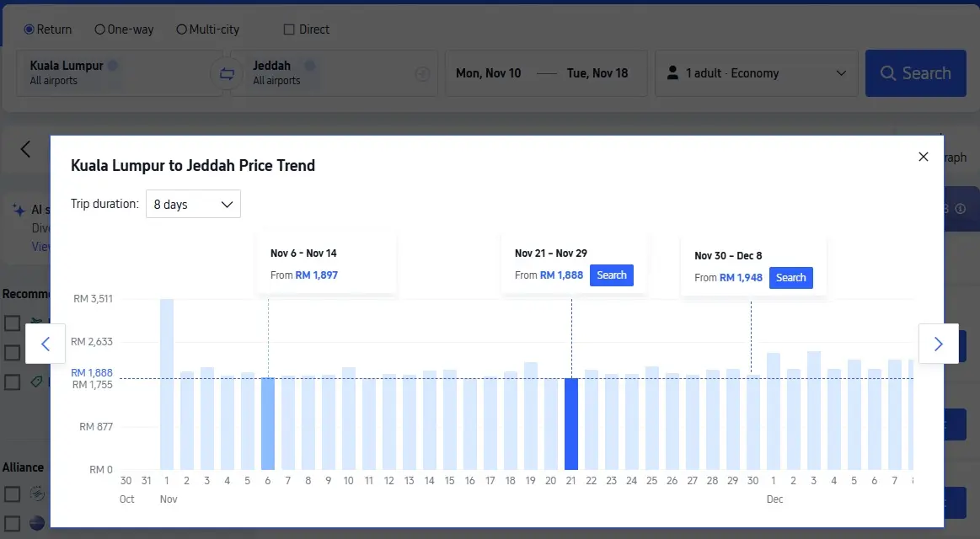Click the swap origin and destination icon

[227, 73]
